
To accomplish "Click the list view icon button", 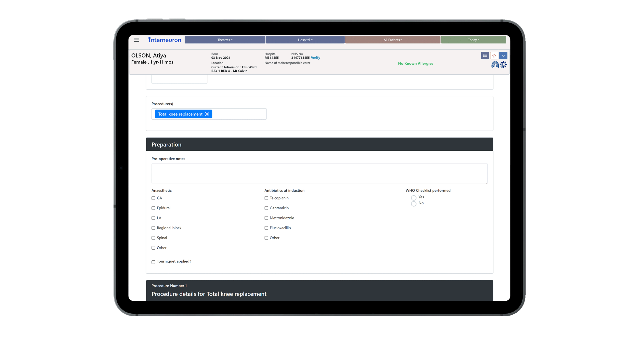I will click(485, 56).
